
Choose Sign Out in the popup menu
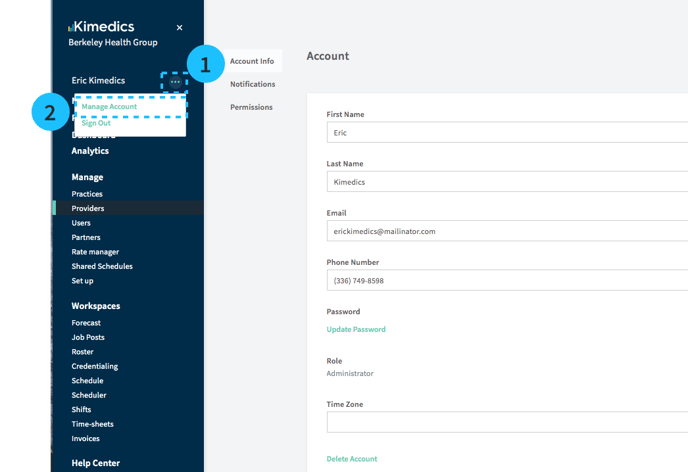click(97, 123)
